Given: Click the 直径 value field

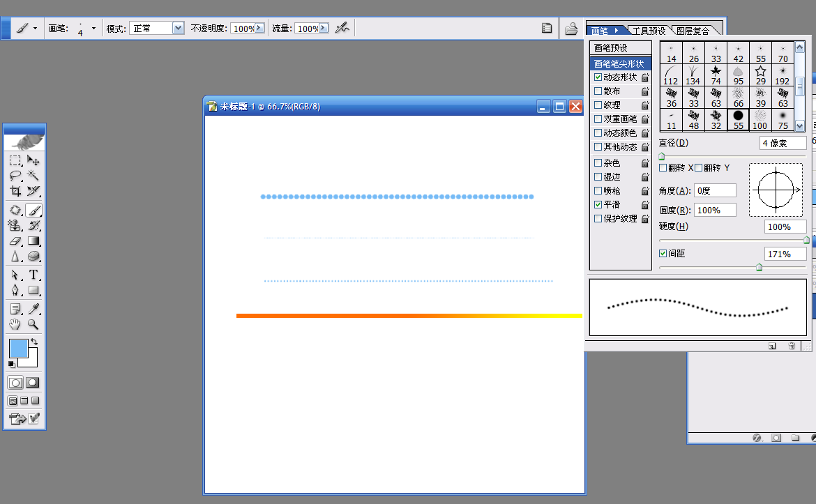Looking at the screenshot, I should click(783, 143).
